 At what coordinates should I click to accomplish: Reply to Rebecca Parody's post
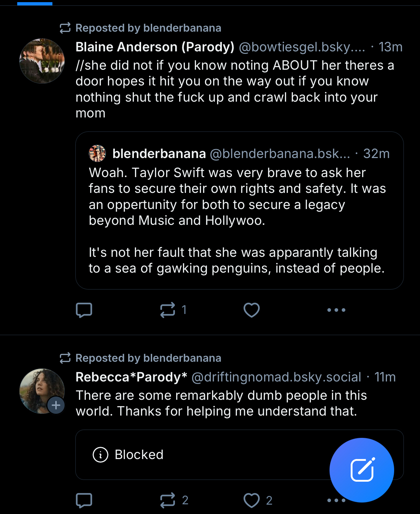(84, 500)
